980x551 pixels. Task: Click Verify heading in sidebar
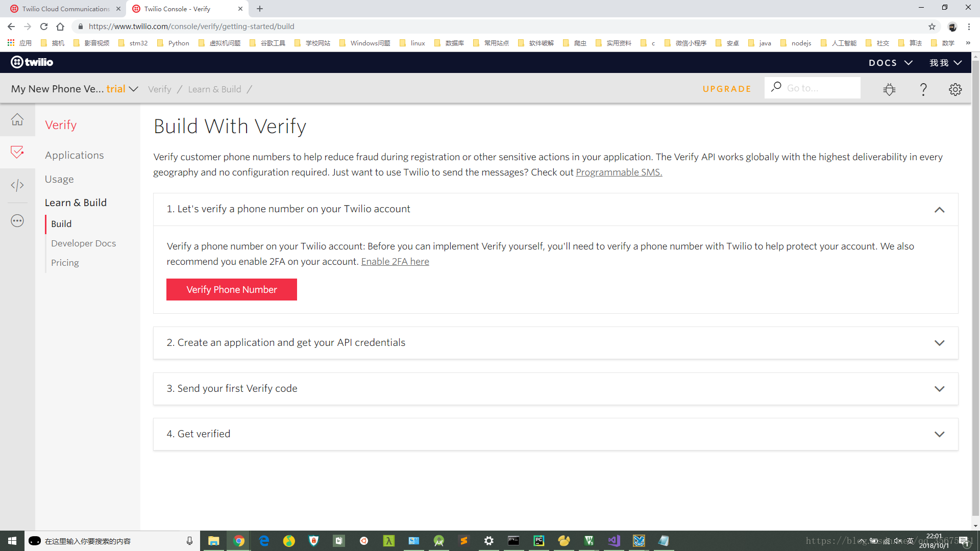pos(61,125)
